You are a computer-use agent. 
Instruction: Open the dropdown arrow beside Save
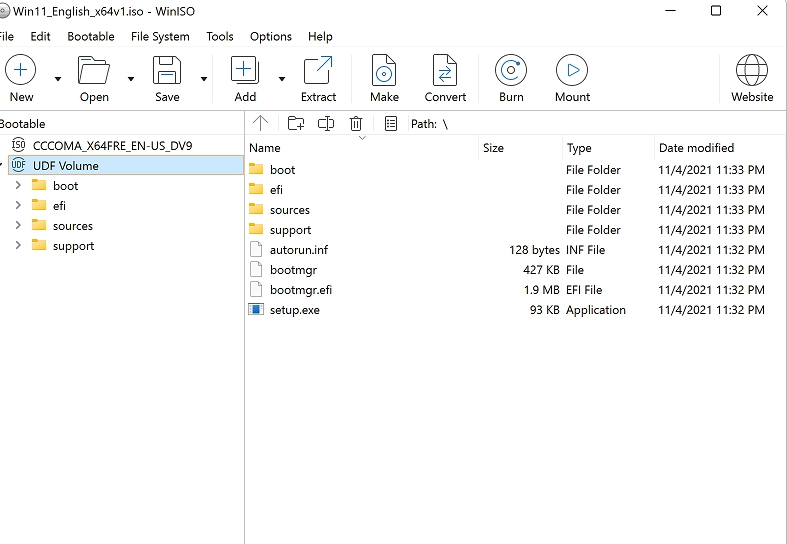coord(204,79)
